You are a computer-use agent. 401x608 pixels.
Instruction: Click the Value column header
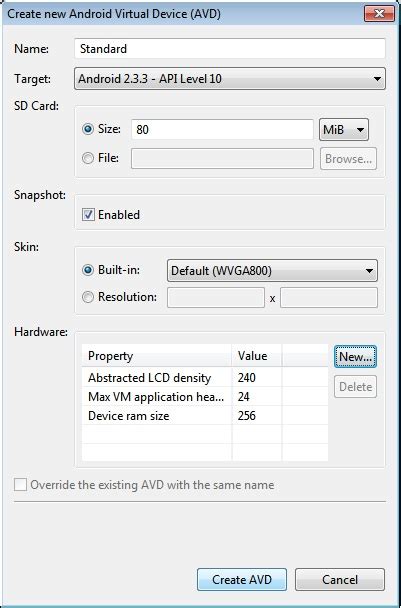point(256,356)
